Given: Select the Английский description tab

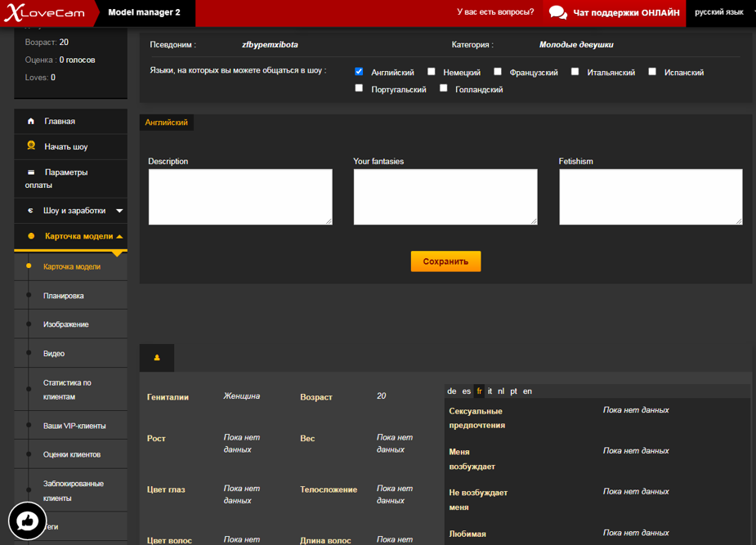Looking at the screenshot, I should point(167,123).
